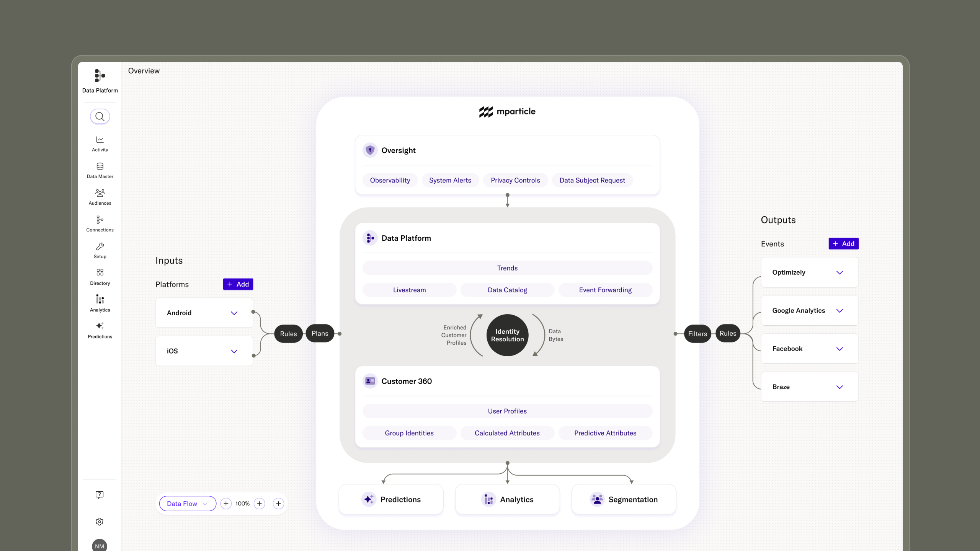Click User Profiles in Customer 360
The height and width of the screenshot is (551, 980).
coord(508,411)
